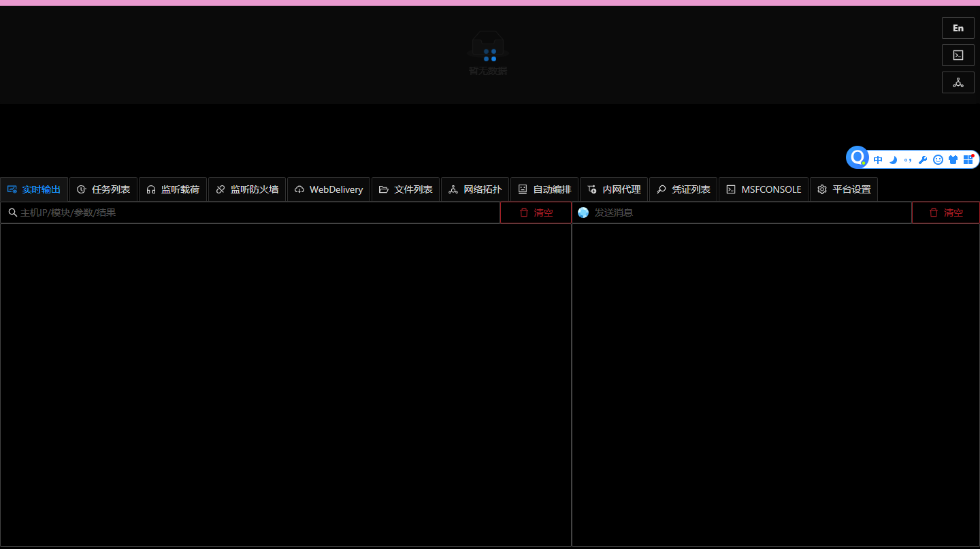980x549 pixels.
Task: Switch to the 平台设置 tab
Action: [843, 189]
